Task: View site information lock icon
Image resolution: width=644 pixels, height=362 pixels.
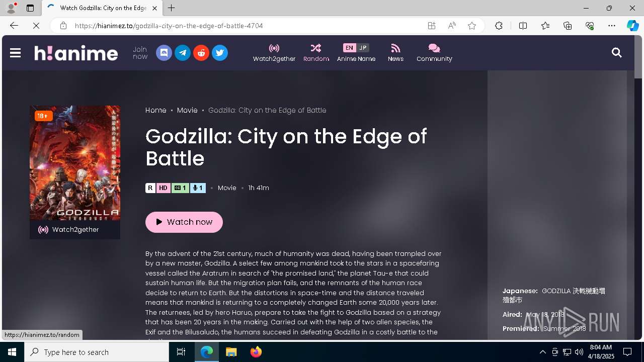Action: pyautogui.click(x=63, y=26)
